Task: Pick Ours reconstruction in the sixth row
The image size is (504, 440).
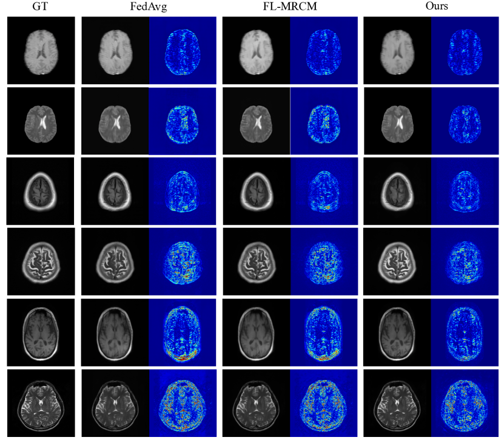Action: tap(397, 403)
